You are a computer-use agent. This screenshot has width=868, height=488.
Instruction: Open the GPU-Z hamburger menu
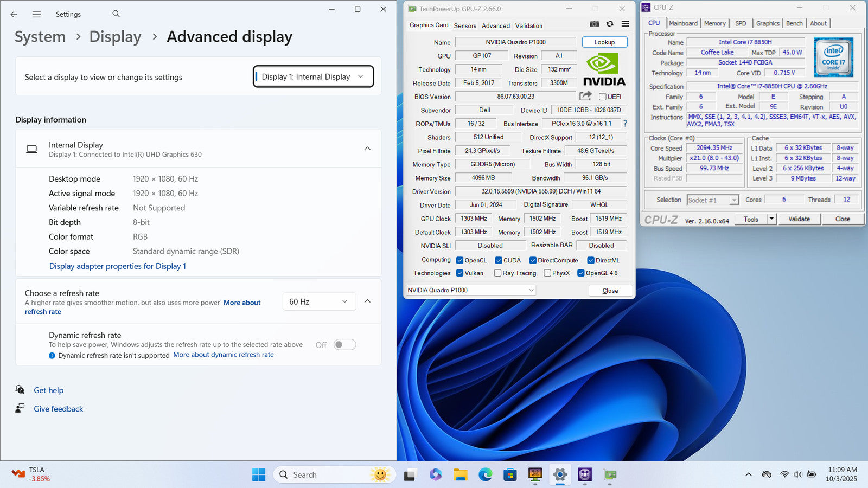[x=625, y=24]
